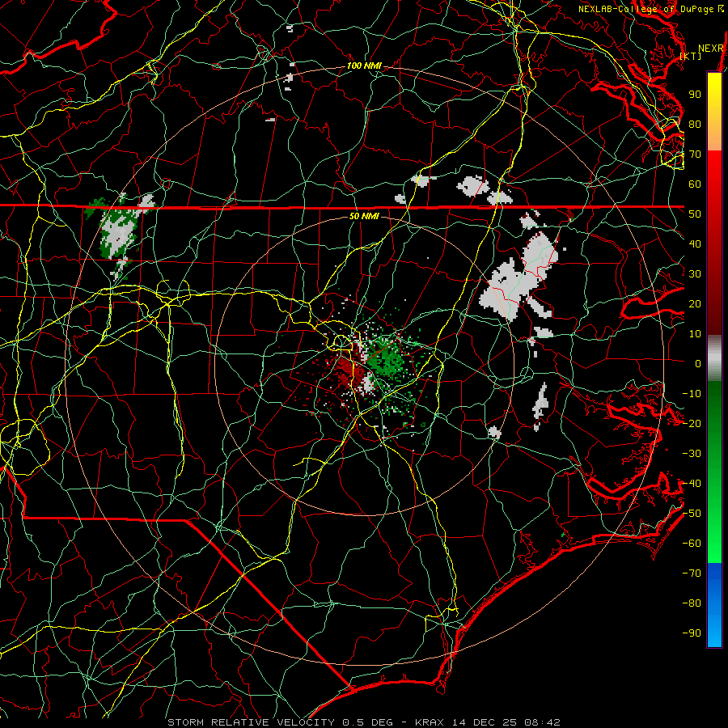
Task: Click the -20 value on the velocity scale
Action: coord(692,423)
